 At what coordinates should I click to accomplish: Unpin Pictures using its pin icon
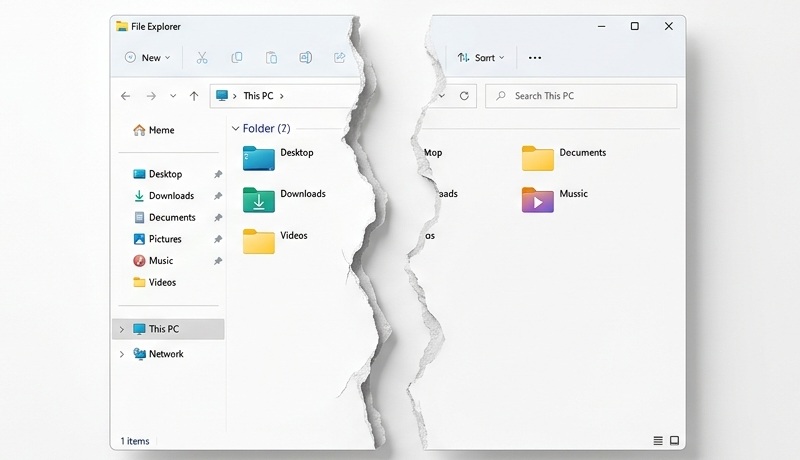[218, 239]
